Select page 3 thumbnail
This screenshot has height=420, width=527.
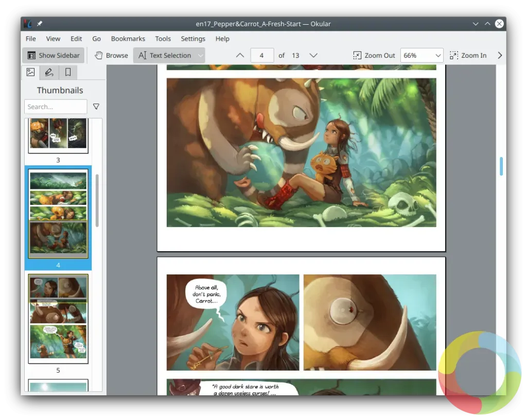point(58,135)
